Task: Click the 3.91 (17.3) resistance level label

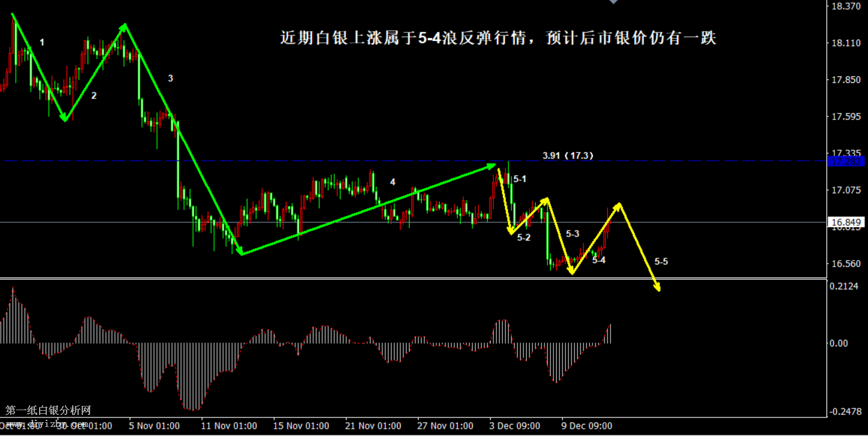Action: pyautogui.click(x=568, y=156)
